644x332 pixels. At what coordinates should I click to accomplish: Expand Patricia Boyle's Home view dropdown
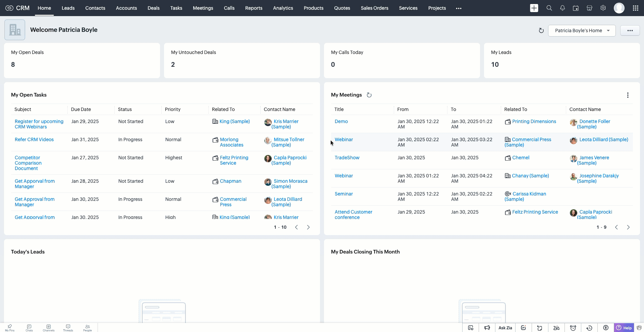pyautogui.click(x=582, y=31)
